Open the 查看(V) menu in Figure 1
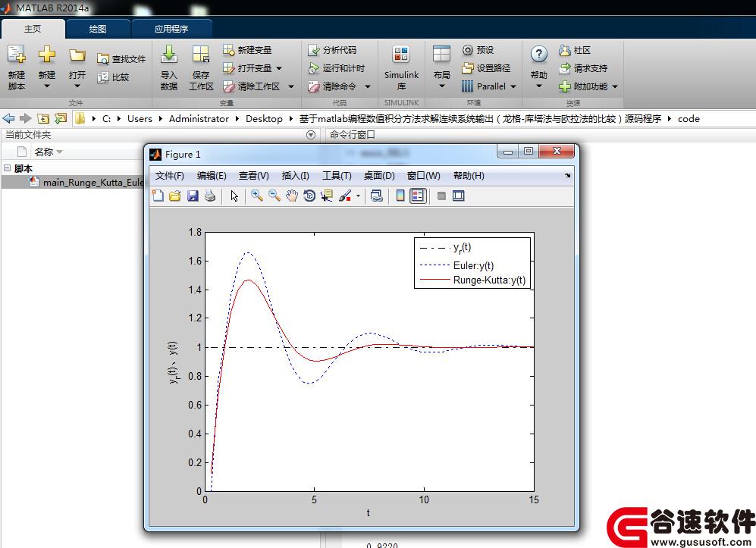The width and height of the screenshot is (756, 548). tap(253, 175)
